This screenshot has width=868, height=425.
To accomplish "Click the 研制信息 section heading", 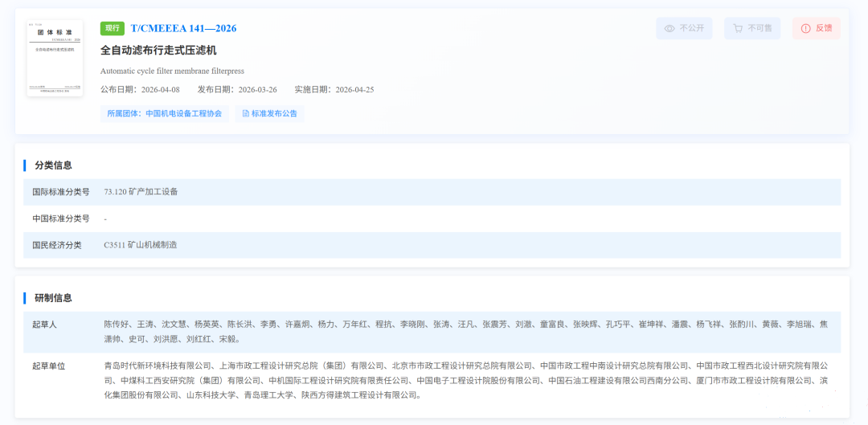I will (x=53, y=298).
